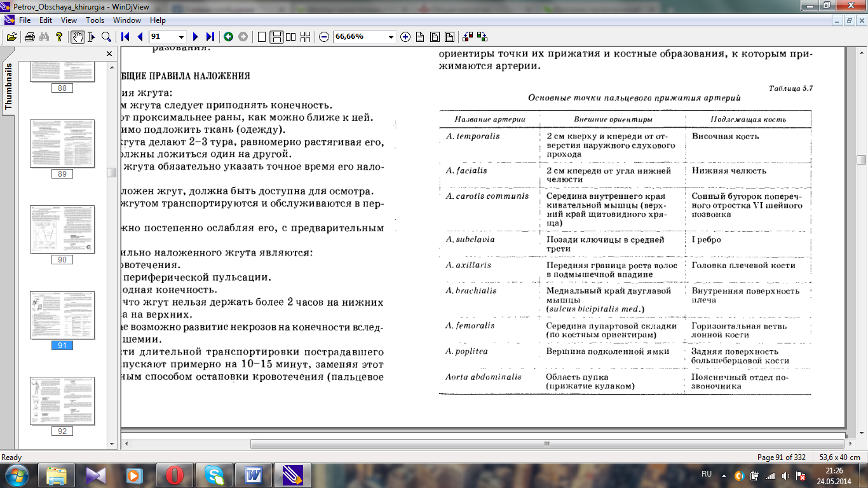Print the document with the printer icon
868x488 pixels.
pyautogui.click(x=29, y=37)
